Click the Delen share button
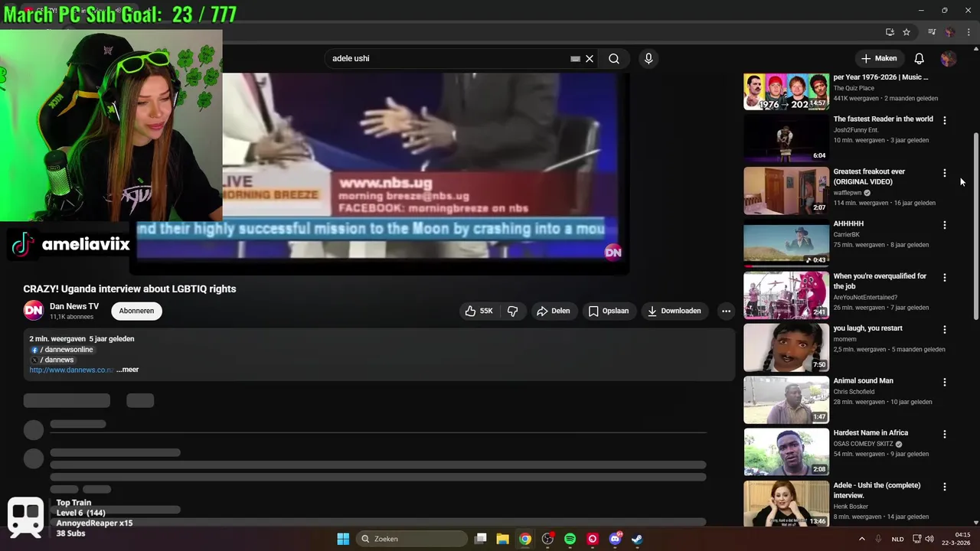This screenshot has width=980, height=551. (x=553, y=311)
